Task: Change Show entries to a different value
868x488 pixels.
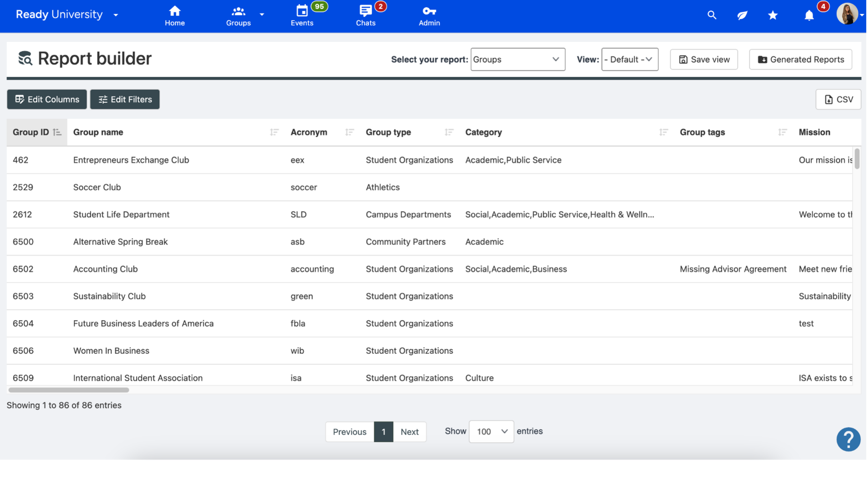Action: [x=491, y=431]
